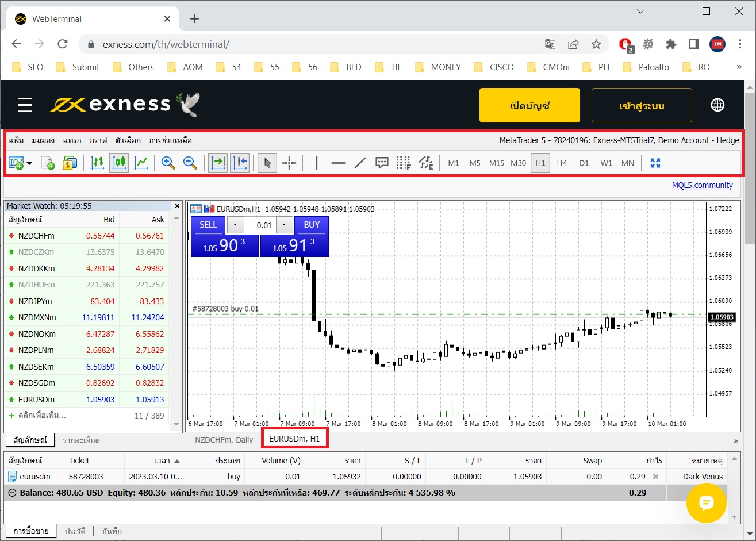Collapse the Balance summary row
The image size is (756, 541).
12,493
